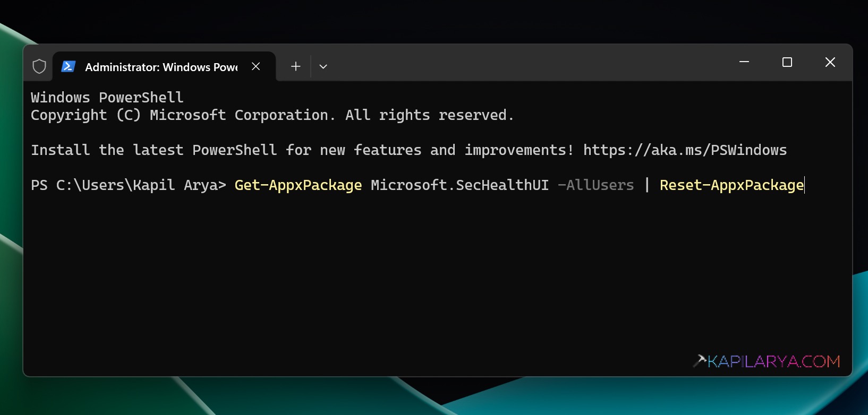Click the -AllUsers parameter text
Viewport: 868px width, 415px height.
595,185
